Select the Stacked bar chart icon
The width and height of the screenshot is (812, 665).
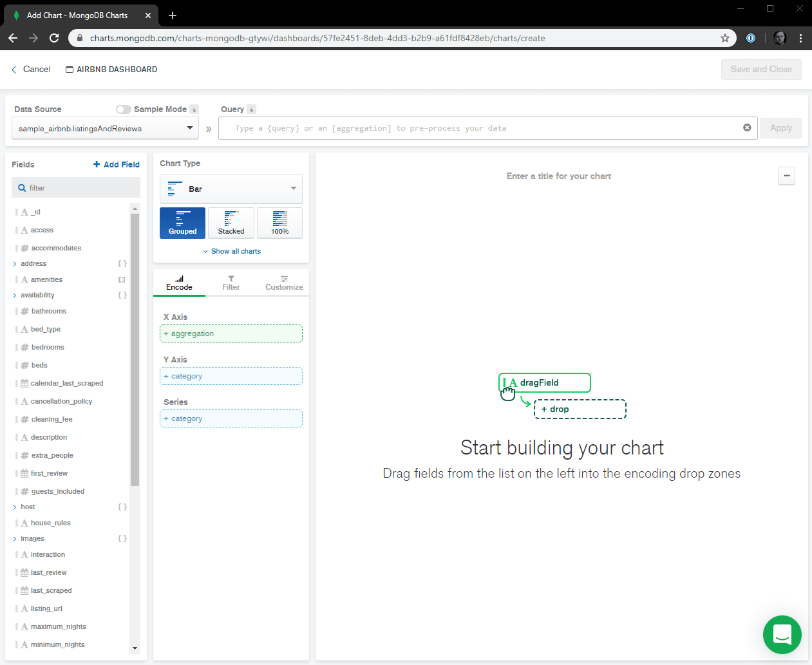pyautogui.click(x=231, y=223)
